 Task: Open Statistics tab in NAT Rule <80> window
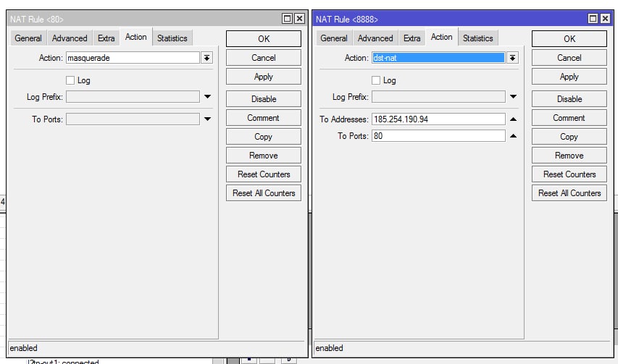click(x=172, y=38)
